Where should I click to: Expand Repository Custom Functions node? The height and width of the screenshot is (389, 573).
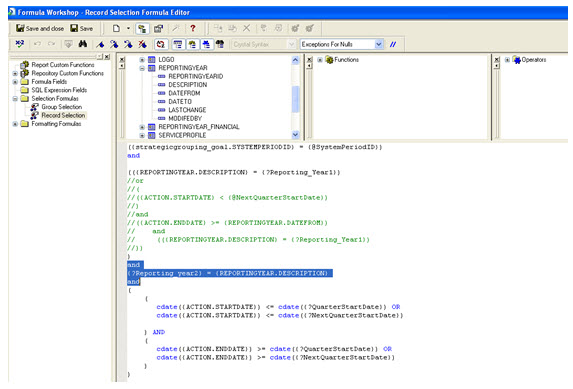(15, 73)
